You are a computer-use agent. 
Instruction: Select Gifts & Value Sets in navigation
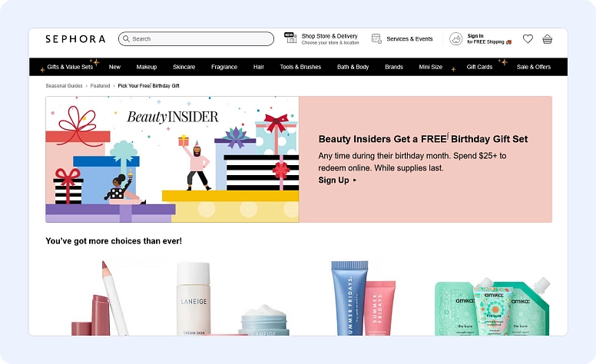tap(70, 67)
